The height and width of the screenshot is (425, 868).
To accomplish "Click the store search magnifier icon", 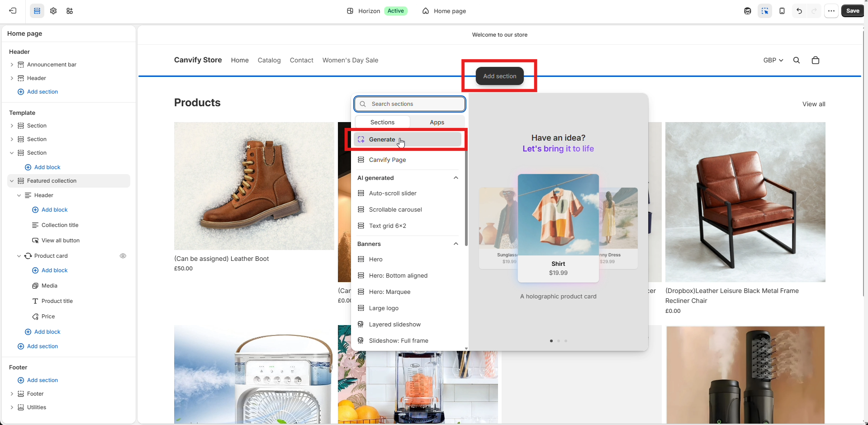I will [797, 60].
